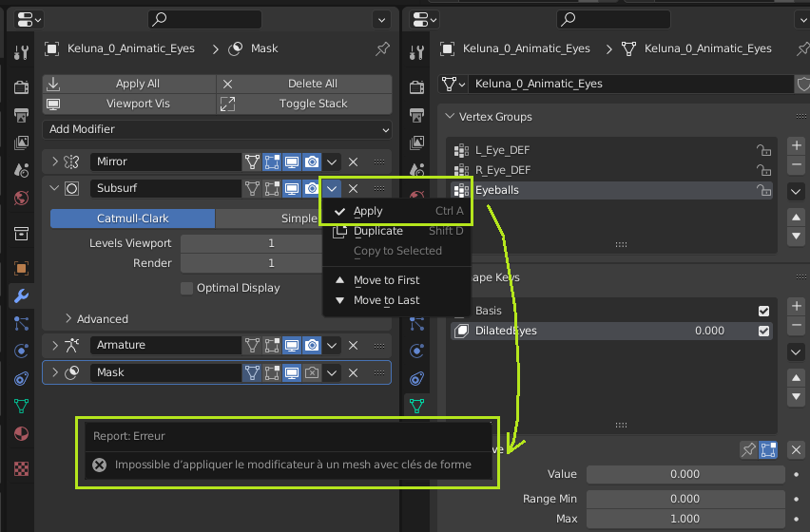Add a new vertex group
Image resolution: width=810 pixels, height=532 pixels.
coord(796,145)
